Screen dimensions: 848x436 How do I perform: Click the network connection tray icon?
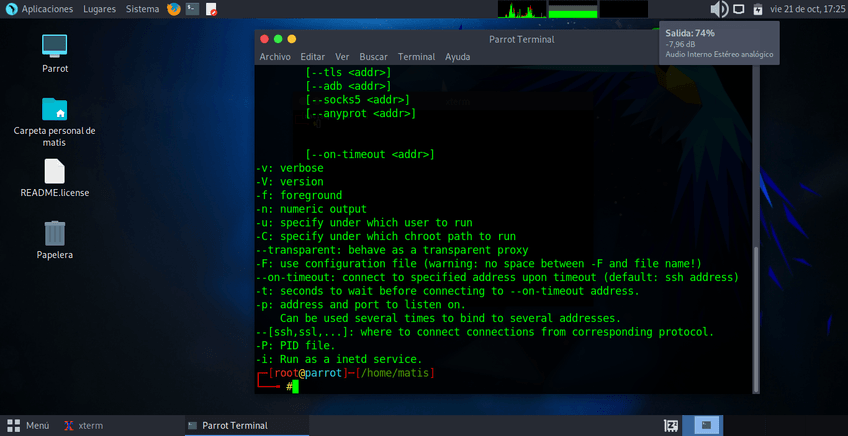(x=739, y=9)
